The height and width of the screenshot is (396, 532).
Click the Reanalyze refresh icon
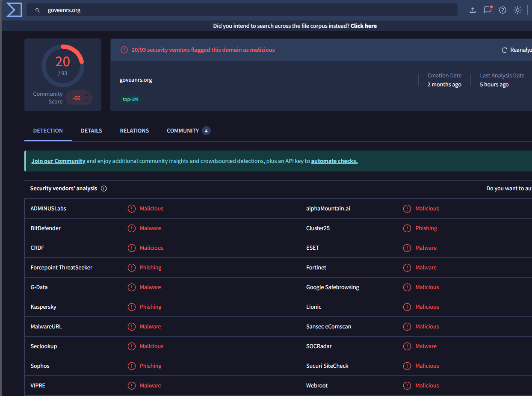(504, 50)
